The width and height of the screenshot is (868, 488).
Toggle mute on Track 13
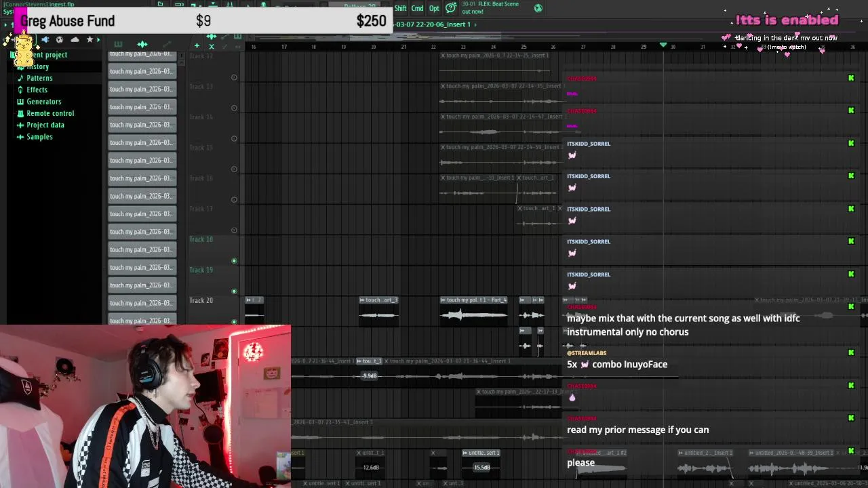[234, 108]
